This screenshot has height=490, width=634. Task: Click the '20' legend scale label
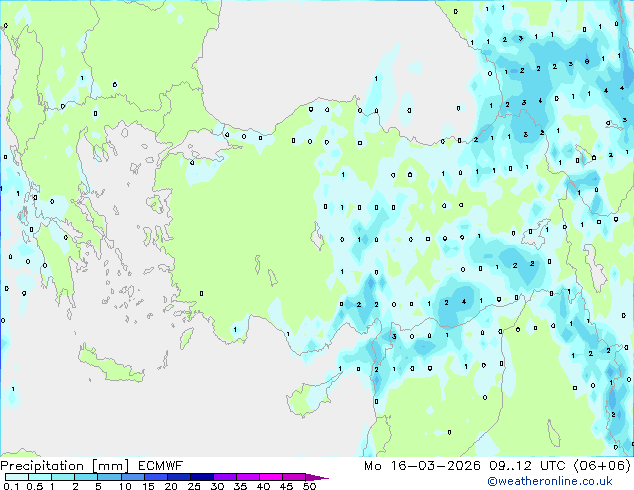click(x=171, y=486)
